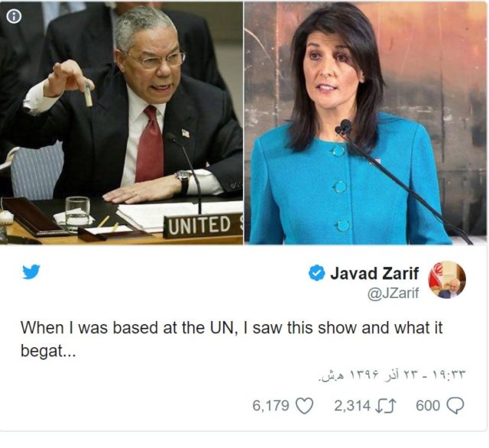Reply using the speech bubble icon
489x448 pixels.
click(455, 406)
